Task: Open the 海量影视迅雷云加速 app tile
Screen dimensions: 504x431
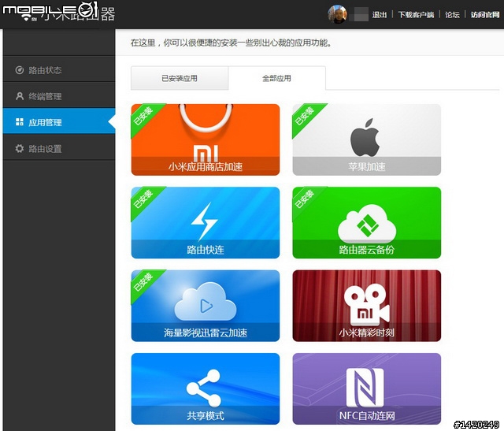Action: (206, 306)
